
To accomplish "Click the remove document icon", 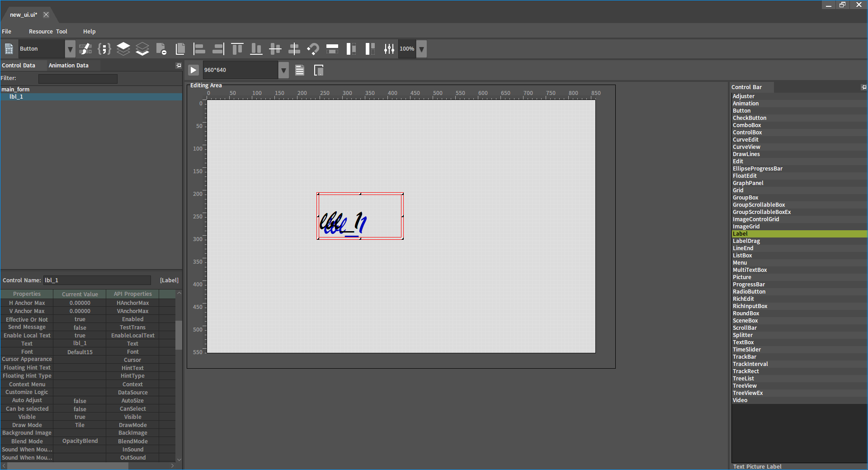I will 161,49.
